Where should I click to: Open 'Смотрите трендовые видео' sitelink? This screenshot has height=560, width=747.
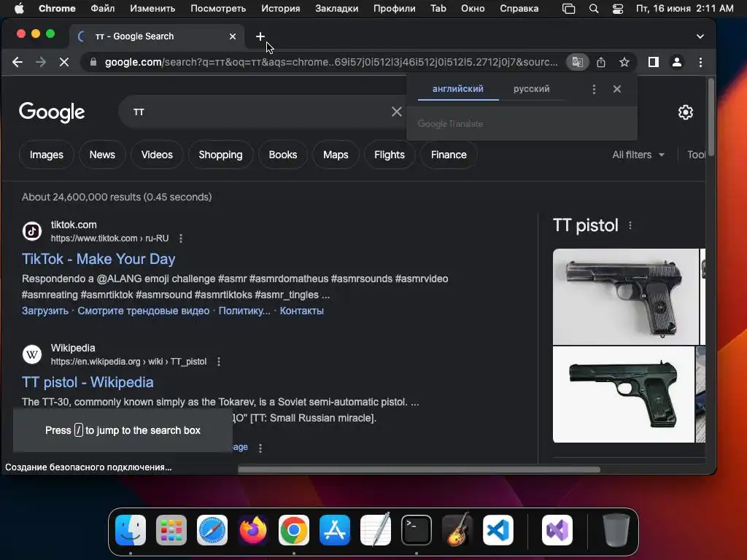click(x=144, y=311)
